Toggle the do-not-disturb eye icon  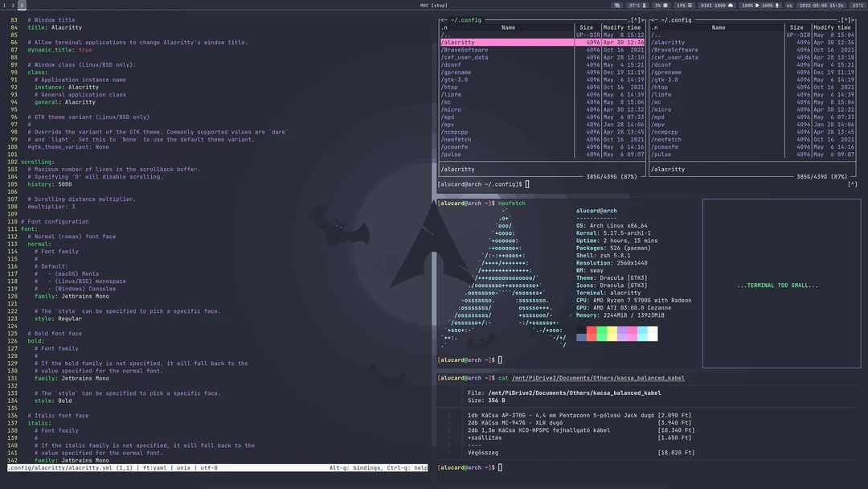618,4
